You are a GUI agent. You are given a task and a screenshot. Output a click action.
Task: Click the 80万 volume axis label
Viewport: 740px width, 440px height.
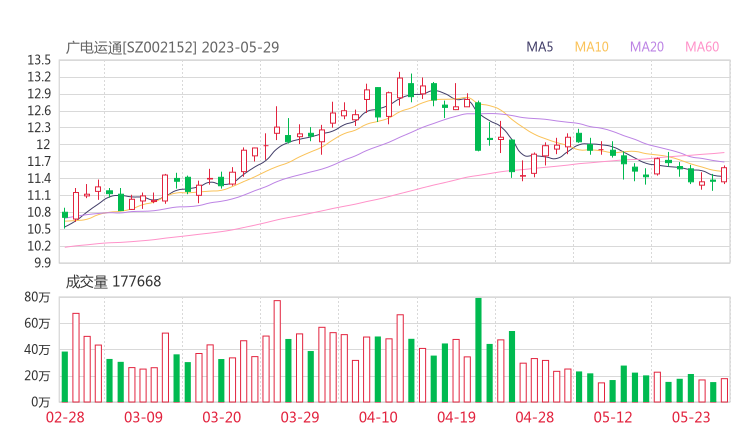click(37, 297)
